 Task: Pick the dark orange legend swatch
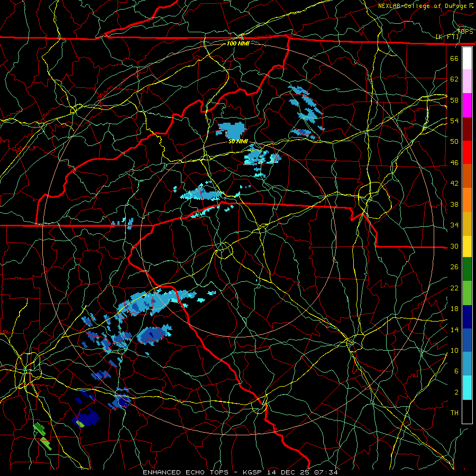coord(467,176)
